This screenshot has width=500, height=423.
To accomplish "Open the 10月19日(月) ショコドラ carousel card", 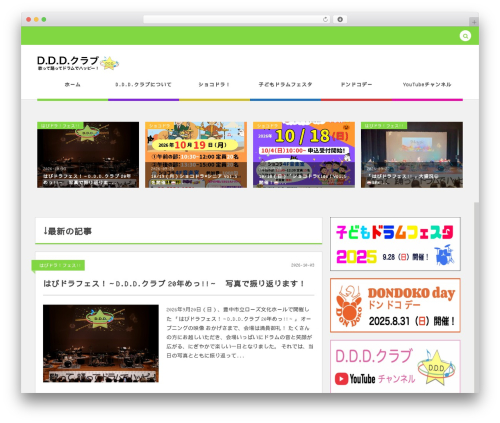I will point(196,155).
